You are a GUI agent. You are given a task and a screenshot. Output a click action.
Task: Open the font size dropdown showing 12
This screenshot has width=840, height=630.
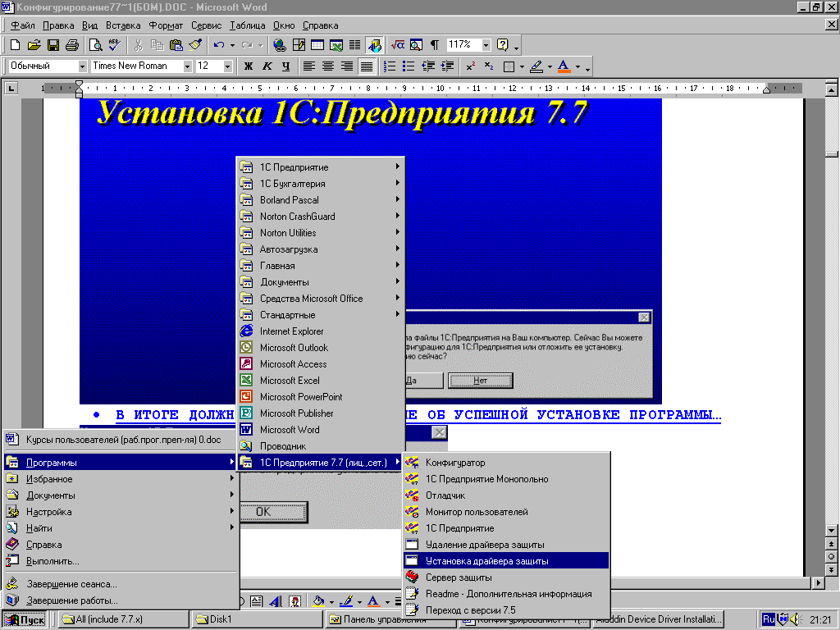pos(228,66)
